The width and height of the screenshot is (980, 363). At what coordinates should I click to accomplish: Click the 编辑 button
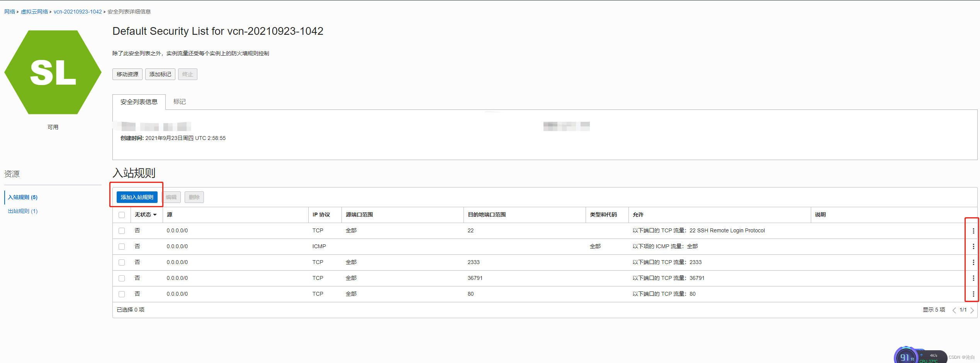coord(171,197)
